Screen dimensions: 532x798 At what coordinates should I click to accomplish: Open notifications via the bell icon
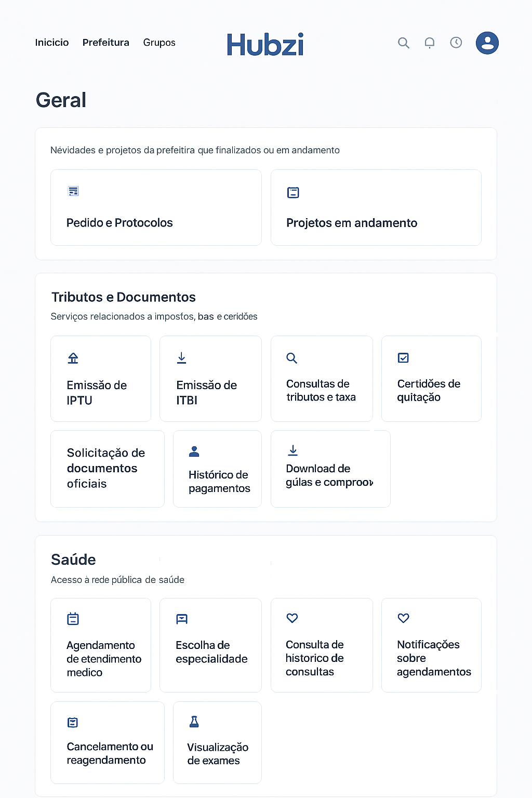[430, 43]
